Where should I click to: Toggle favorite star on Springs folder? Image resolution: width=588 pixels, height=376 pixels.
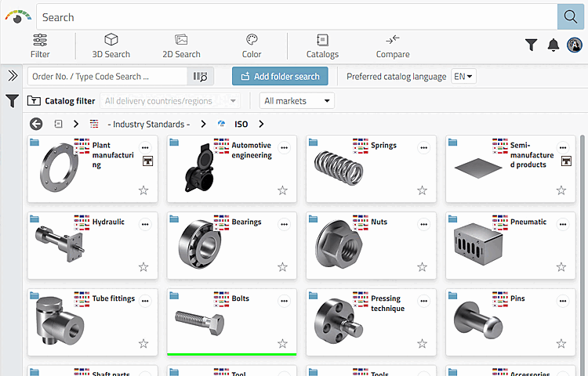422,190
